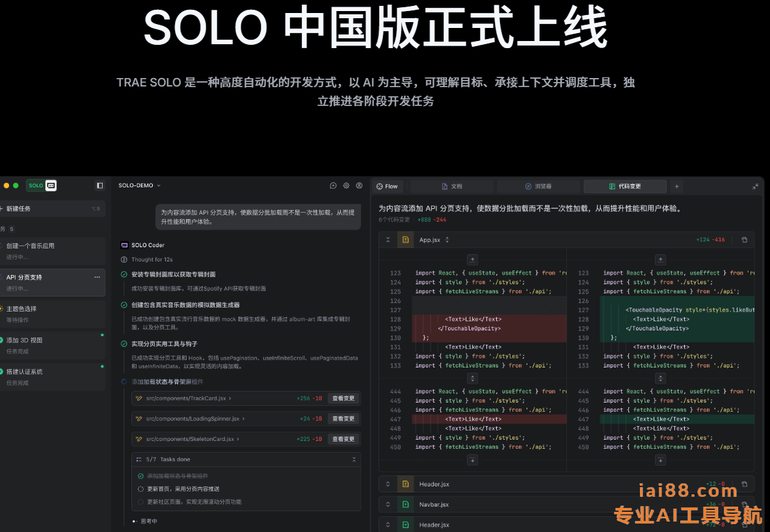Click the completed 添加加载状态与骨架屏组件 task checkmark
This screenshot has height=532, width=770.
click(140, 476)
